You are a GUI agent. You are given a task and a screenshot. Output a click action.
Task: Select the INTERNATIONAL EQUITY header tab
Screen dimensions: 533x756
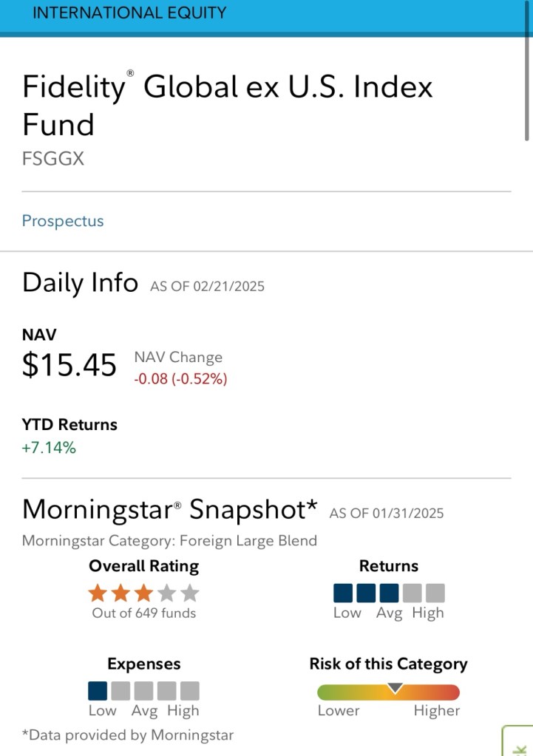click(x=130, y=13)
